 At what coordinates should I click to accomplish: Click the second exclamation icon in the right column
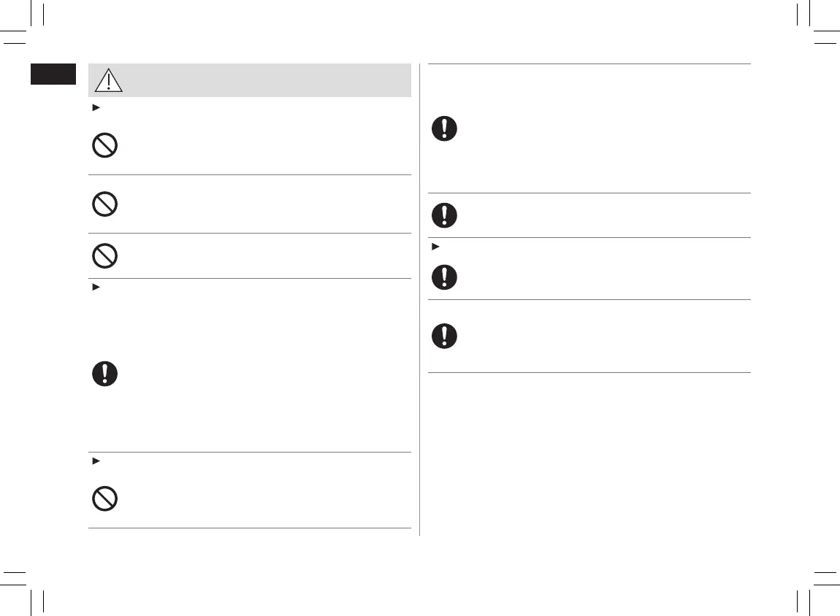(x=444, y=215)
